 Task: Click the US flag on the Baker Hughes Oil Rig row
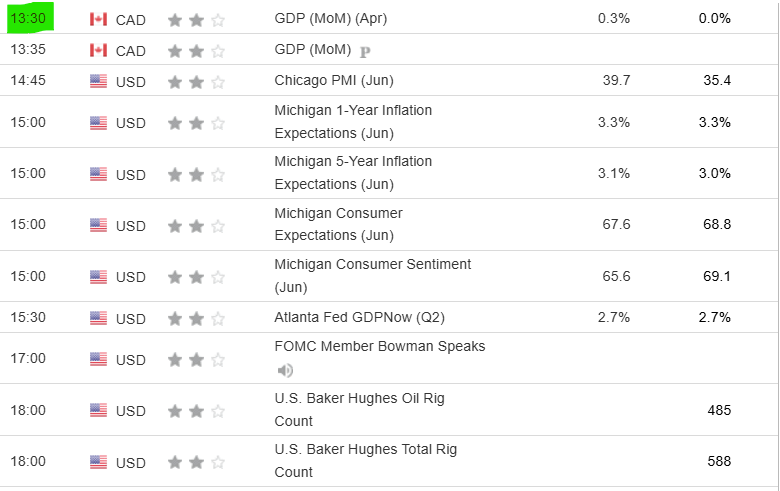98,410
